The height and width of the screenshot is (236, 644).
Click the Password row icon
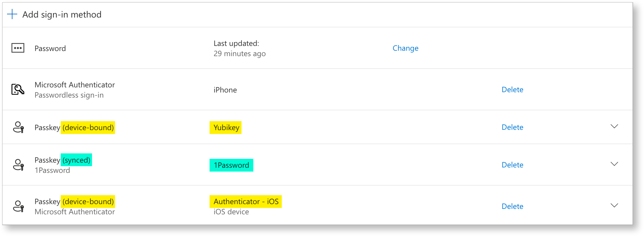tap(18, 48)
